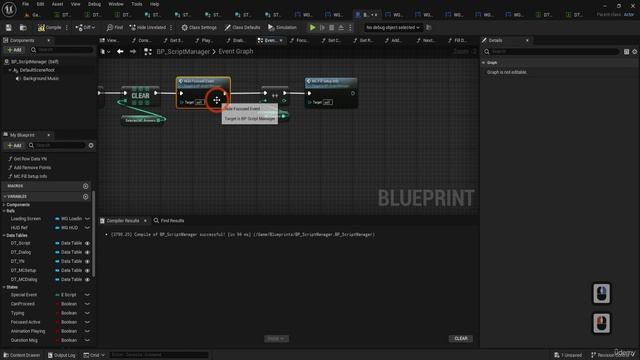
Task: Open the File menu
Action: (x=25, y=4)
